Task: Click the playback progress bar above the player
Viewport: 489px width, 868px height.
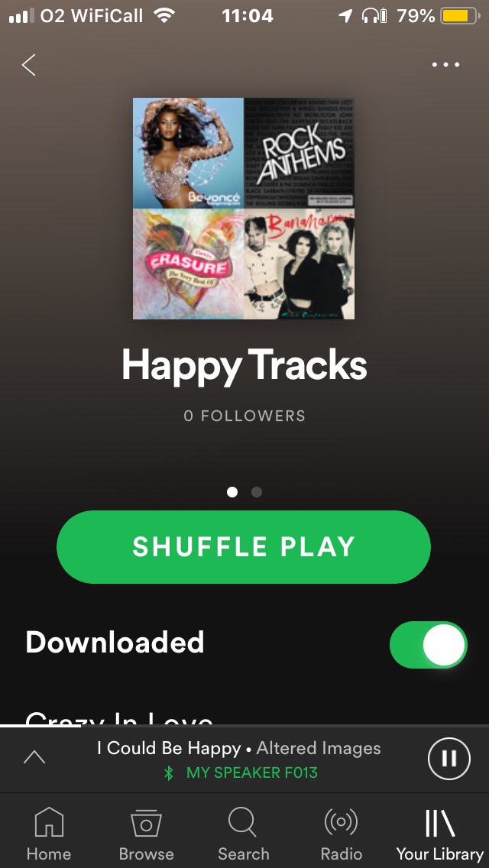Action: pyautogui.click(x=244, y=726)
